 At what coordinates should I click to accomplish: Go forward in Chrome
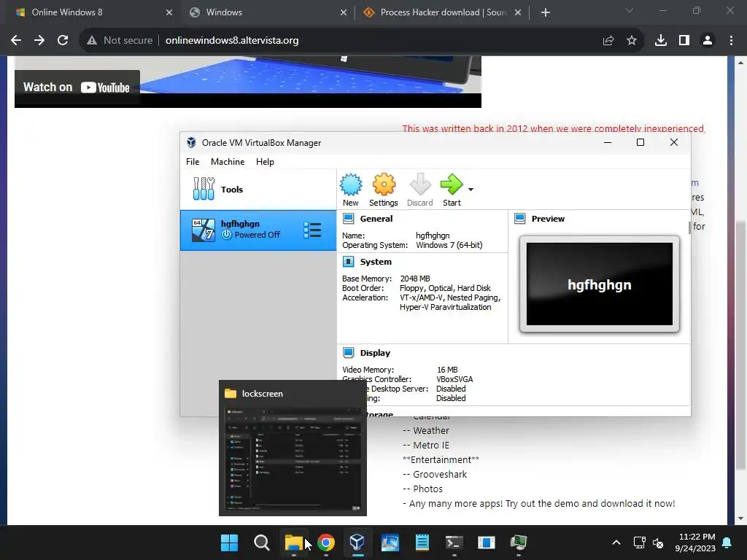tap(39, 41)
